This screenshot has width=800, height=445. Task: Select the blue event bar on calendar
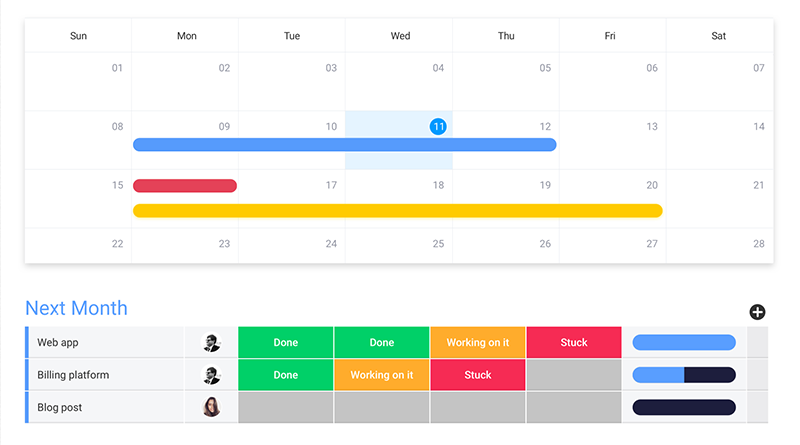tap(344, 145)
